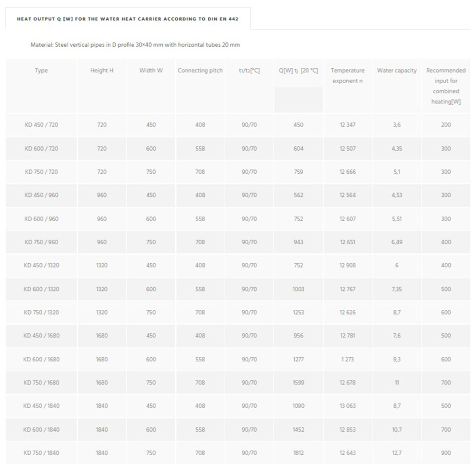Click the KD 750 / 960 type cell

[41, 242]
